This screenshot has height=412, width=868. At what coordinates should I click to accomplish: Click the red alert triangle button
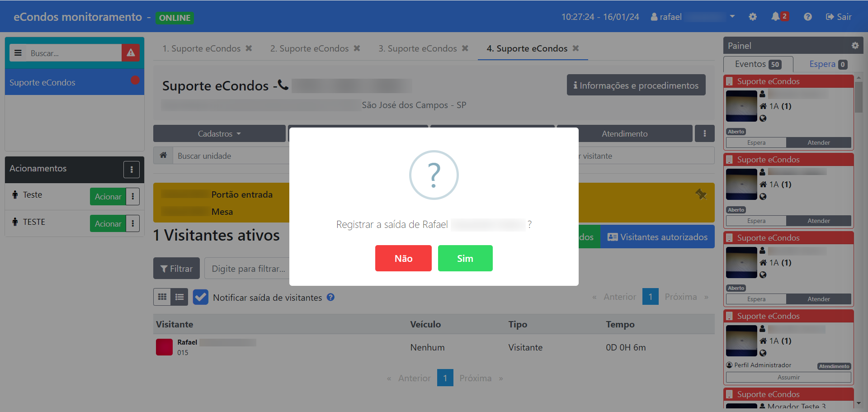[131, 53]
